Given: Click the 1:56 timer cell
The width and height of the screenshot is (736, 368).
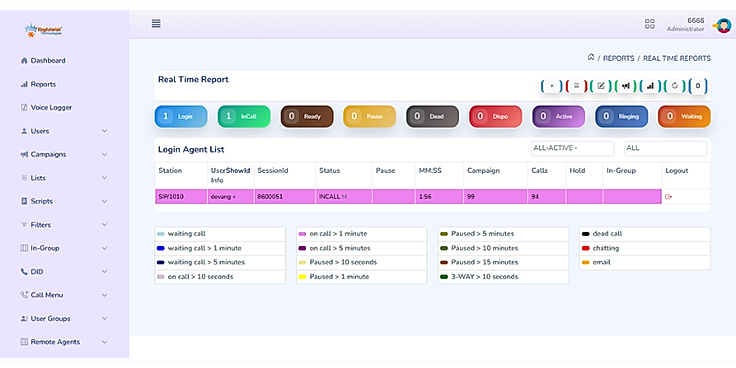Looking at the screenshot, I should (439, 197).
